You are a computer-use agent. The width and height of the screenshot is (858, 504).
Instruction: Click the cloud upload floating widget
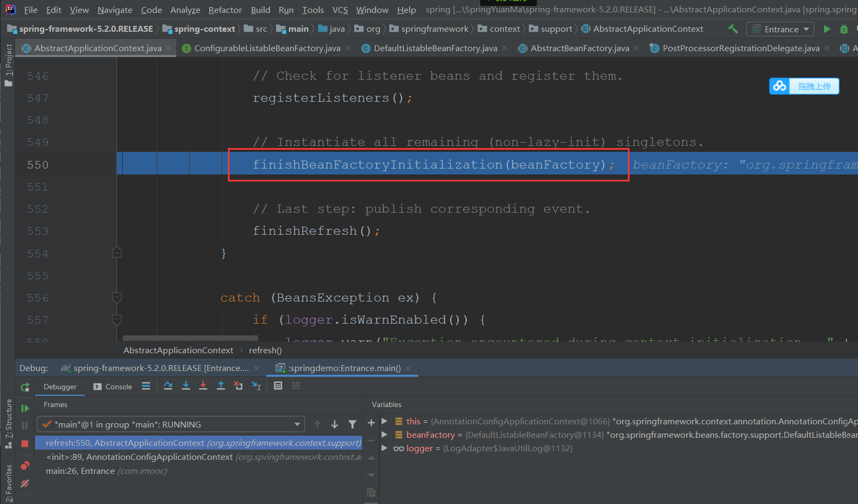pyautogui.click(x=804, y=86)
